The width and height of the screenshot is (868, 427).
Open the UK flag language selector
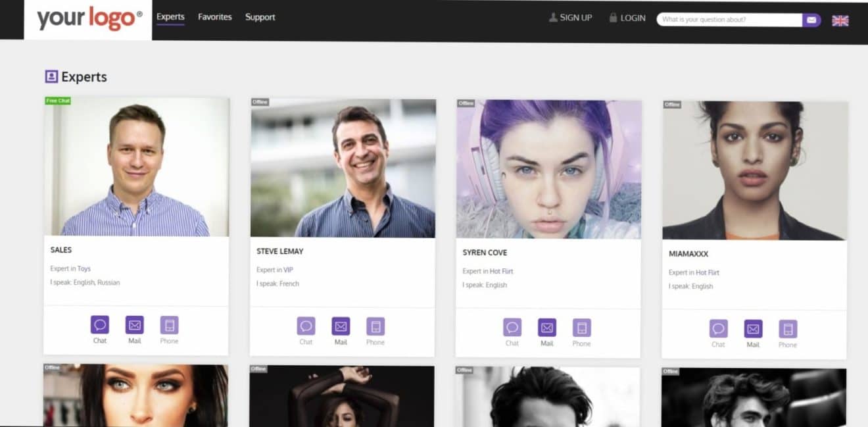pyautogui.click(x=840, y=20)
